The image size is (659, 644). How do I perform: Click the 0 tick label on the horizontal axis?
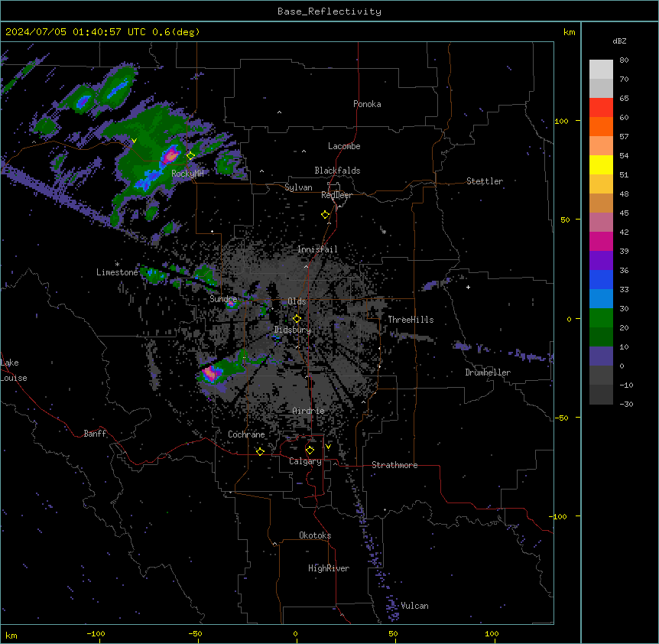click(295, 633)
